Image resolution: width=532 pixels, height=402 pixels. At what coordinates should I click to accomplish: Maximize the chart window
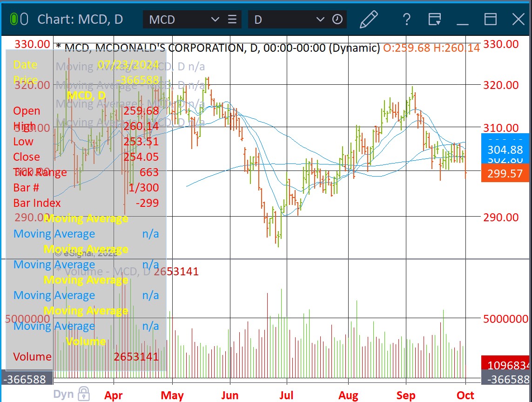(x=491, y=19)
